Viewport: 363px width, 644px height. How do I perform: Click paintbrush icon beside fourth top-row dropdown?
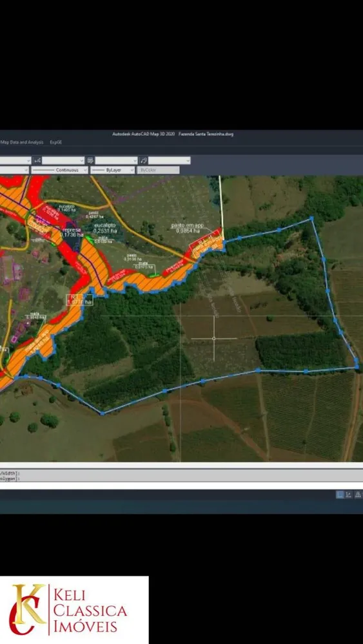(x=144, y=160)
